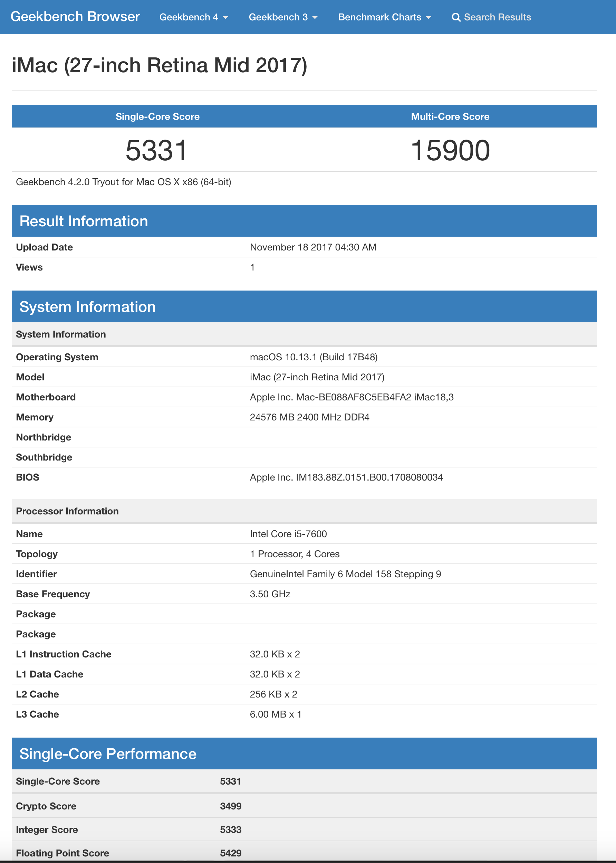This screenshot has width=616, height=863.
Task: Click the Upload Date label
Action: pyautogui.click(x=45, y=247)
